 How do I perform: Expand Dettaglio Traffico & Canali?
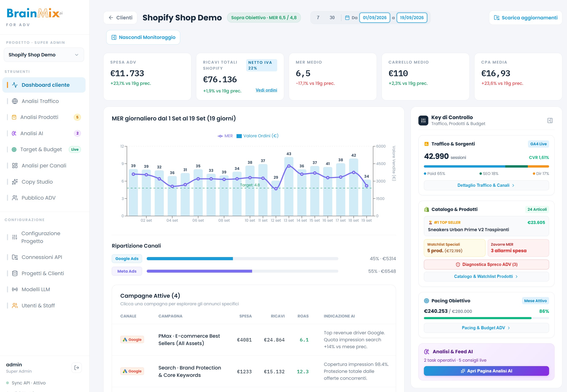[x=486, y=185]
